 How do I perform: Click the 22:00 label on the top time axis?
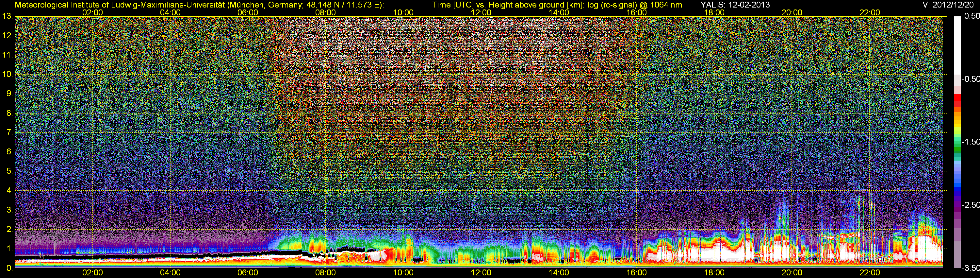click(x=870, y=12)
